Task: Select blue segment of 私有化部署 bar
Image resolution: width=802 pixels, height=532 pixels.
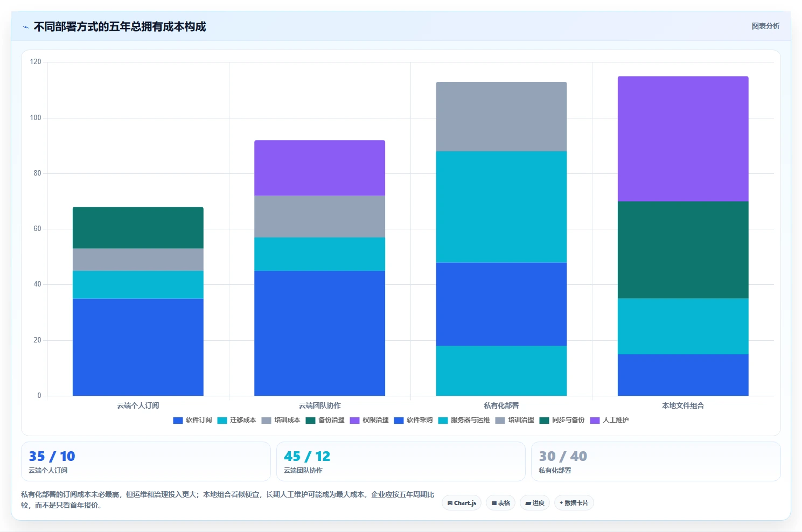Action: (501, 304)
